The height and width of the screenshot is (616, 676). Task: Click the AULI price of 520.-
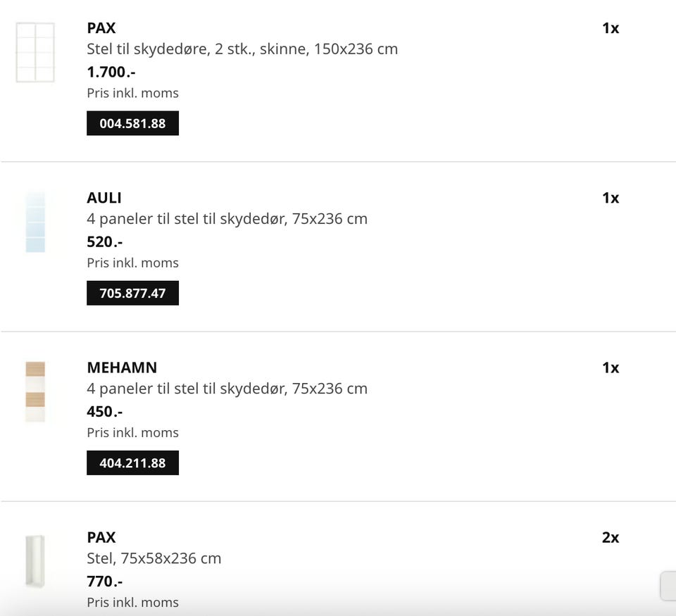(105, 241)
